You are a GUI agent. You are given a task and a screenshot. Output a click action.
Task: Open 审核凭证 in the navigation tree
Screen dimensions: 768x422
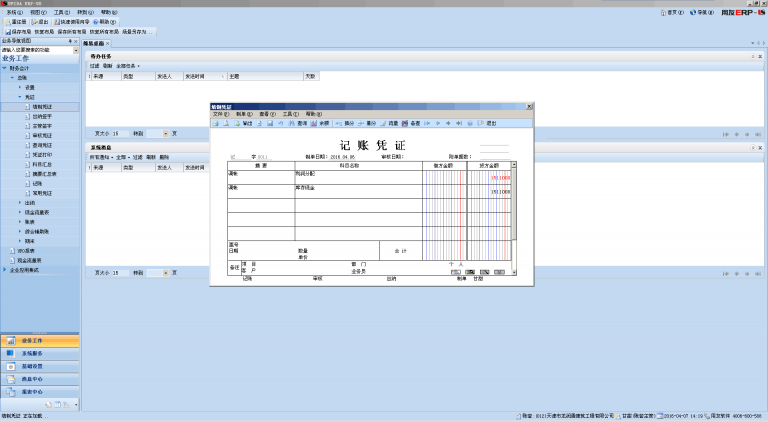pos(42,136)
